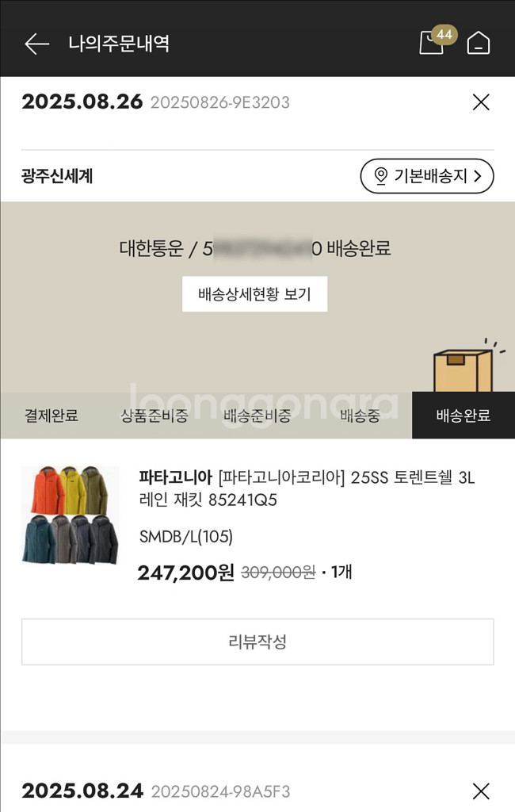Screen dimensions: 515x812
Task: Click the delivery box illustration icon
Action: [x=463, y=369]
